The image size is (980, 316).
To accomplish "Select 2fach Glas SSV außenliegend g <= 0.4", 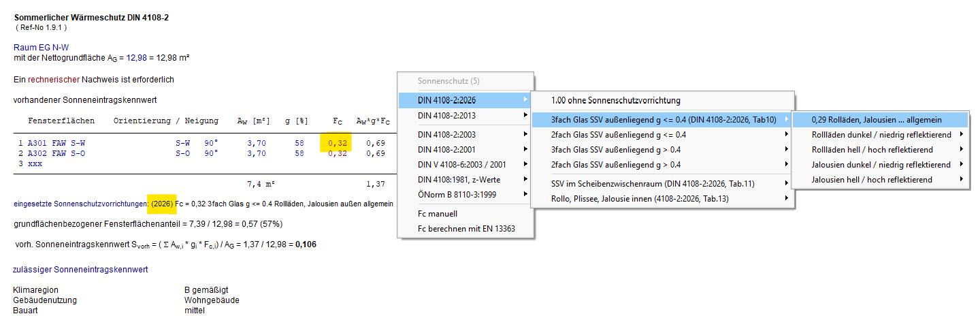I will point(662,134).
